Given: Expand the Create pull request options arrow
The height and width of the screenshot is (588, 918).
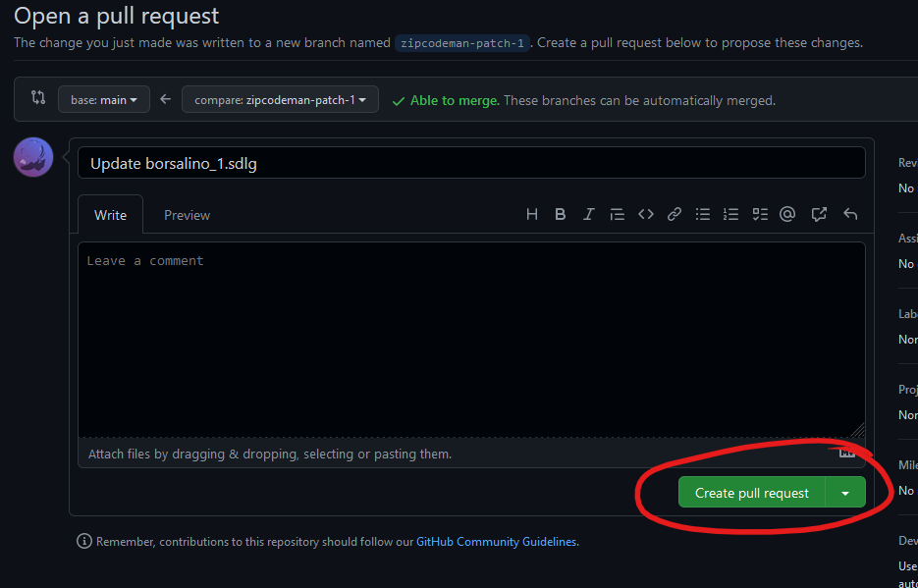Looking at the screenshot, I should click(844, 493).
